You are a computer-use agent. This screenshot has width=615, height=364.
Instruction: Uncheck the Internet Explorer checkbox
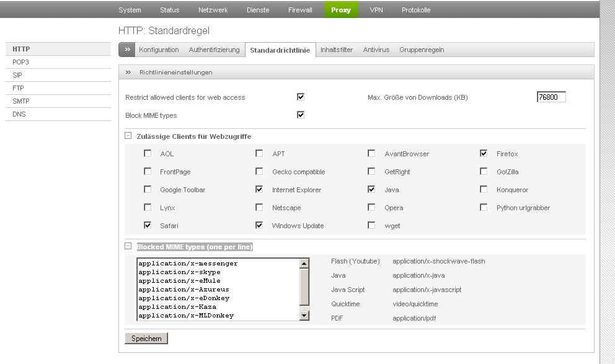tap(259, 189)
